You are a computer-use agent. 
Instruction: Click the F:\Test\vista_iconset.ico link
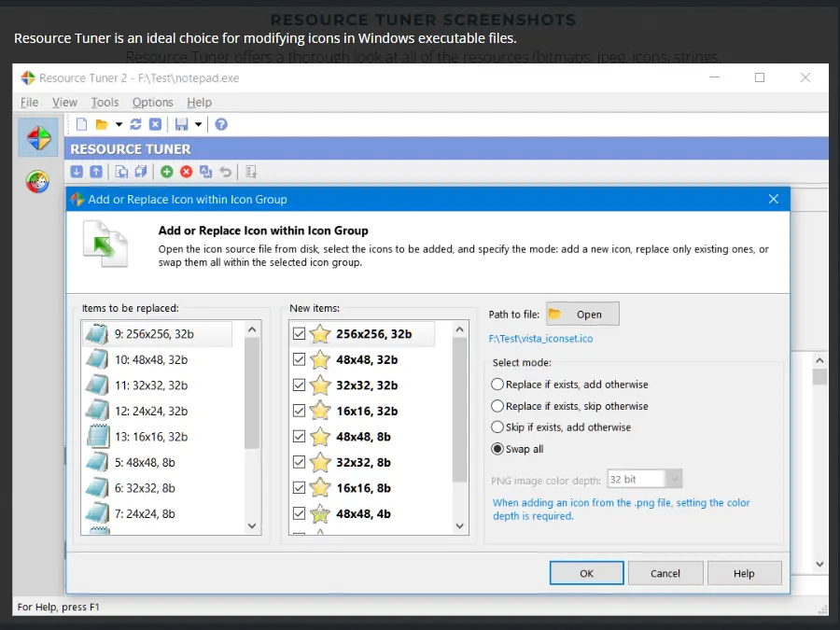[540, 339]
